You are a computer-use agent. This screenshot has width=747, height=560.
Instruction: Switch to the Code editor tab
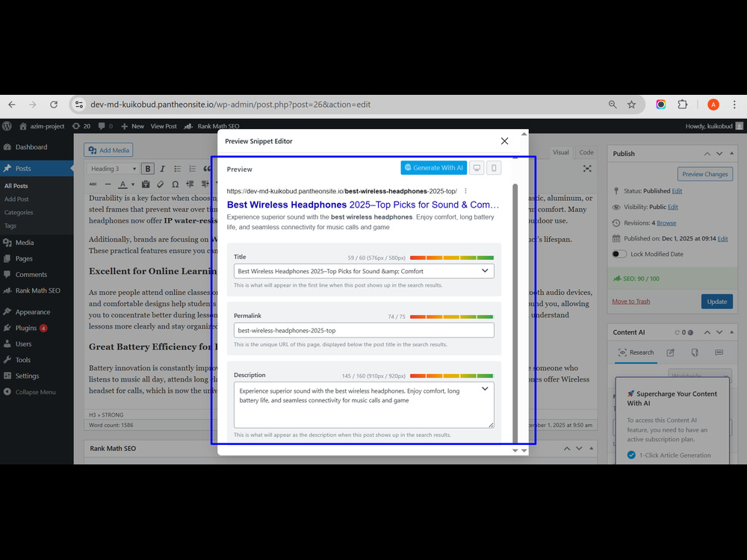(x=586, y=152)
